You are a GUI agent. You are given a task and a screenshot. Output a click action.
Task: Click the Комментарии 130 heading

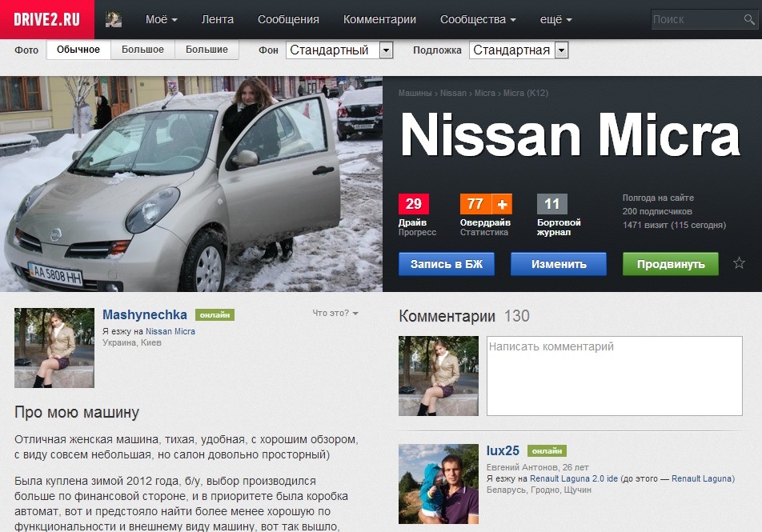click(464, 316)
